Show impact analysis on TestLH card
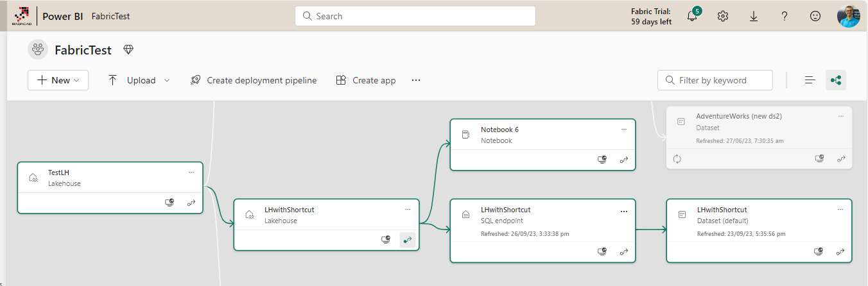The height and width of the screenshot is (286, 868). [x=169, y=203]
